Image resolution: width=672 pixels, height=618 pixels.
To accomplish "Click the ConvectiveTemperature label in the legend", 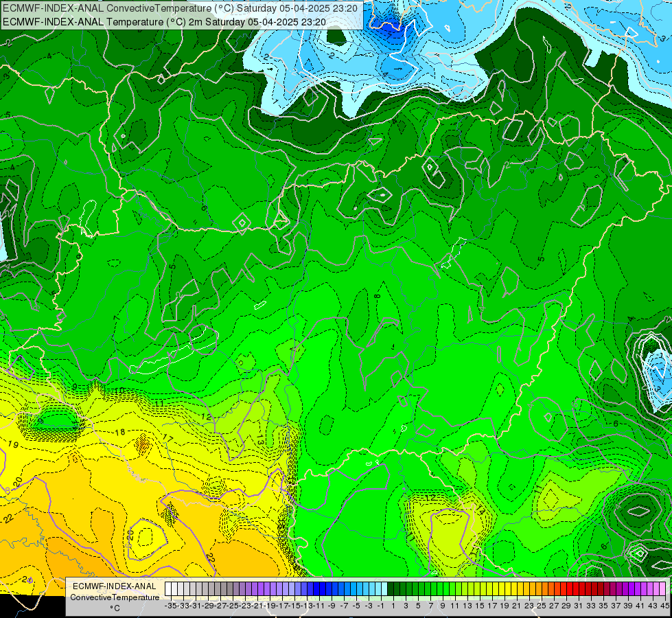I will (115, 597).
